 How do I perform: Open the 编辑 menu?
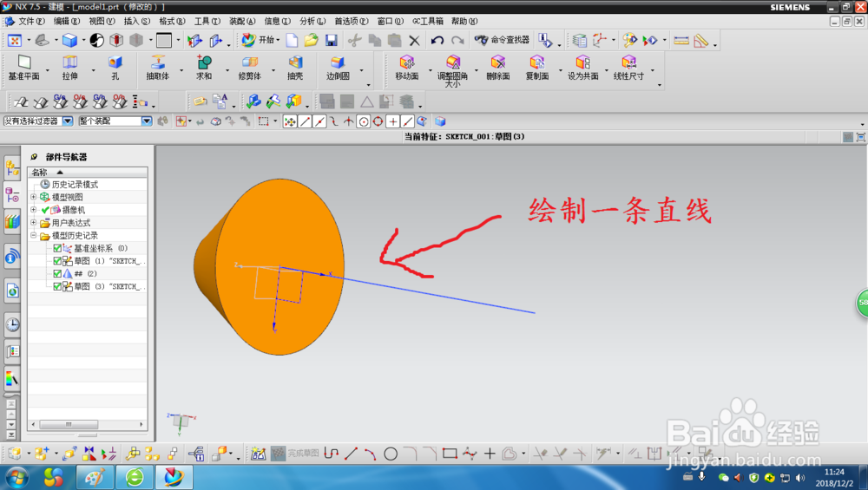67,21
